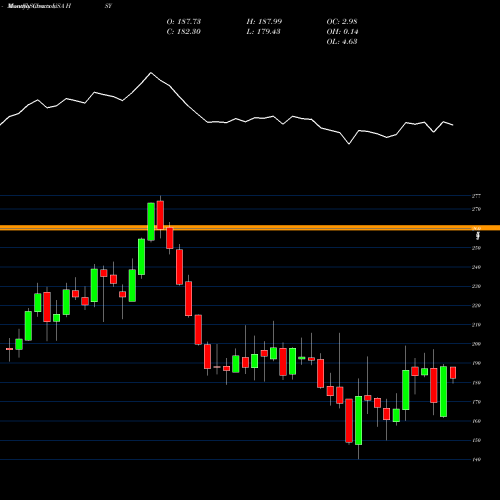Click the OL: 4.63 reading
This screenshot has height=500, width=500.
coord(342,42)
